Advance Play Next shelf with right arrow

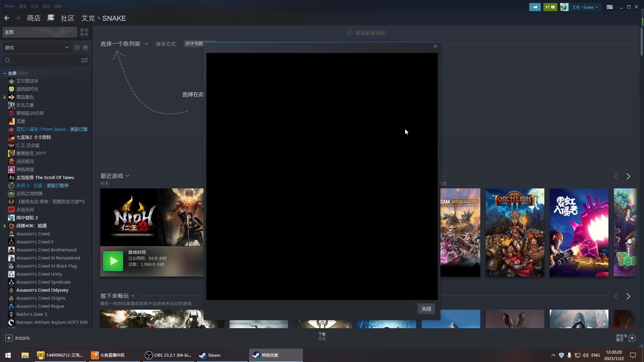628,296
